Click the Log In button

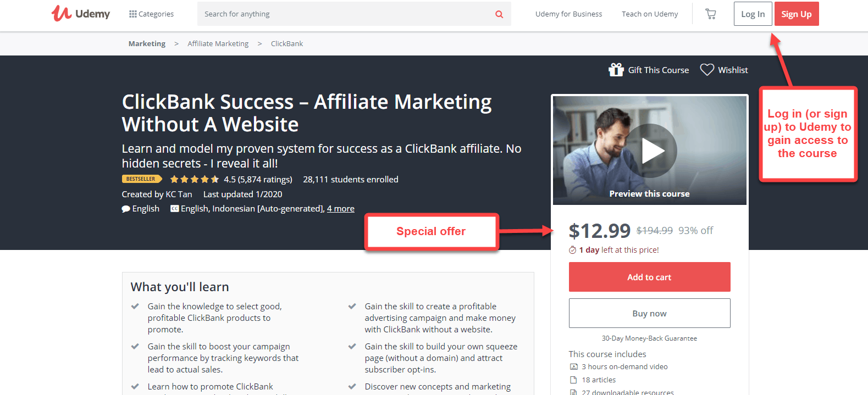click(753, 14)
